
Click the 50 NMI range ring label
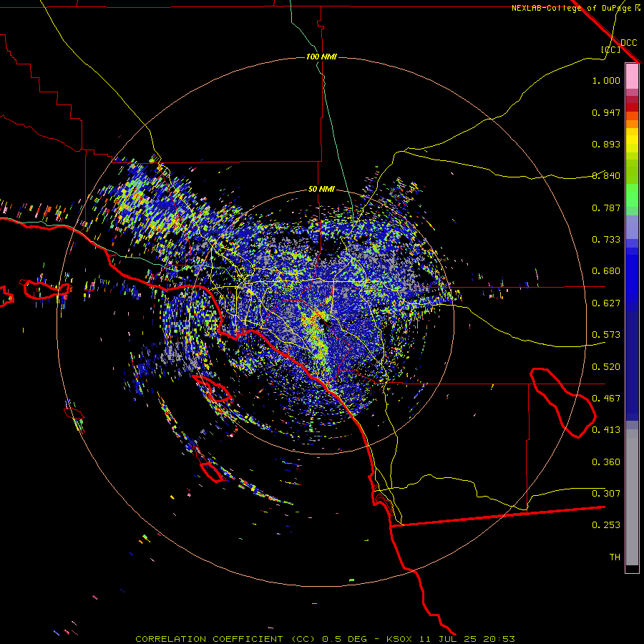click(x=321, y=189)
